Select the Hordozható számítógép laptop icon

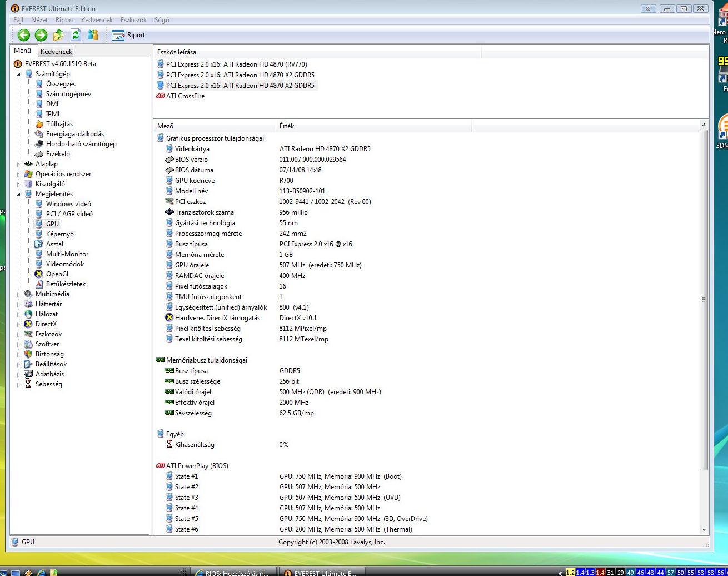tap(39, 144)
